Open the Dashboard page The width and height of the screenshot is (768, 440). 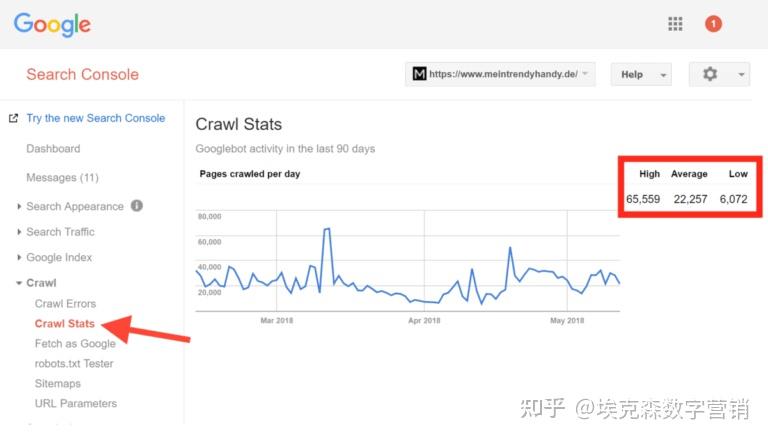53,149
